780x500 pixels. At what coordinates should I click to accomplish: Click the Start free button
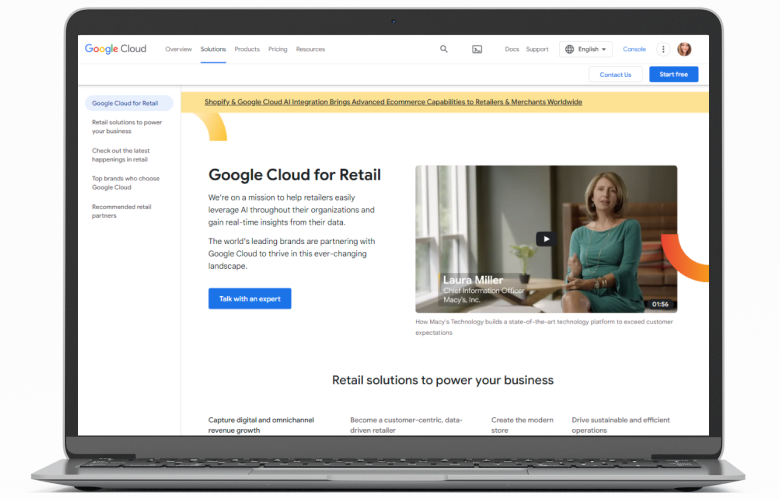pos(674,74)
